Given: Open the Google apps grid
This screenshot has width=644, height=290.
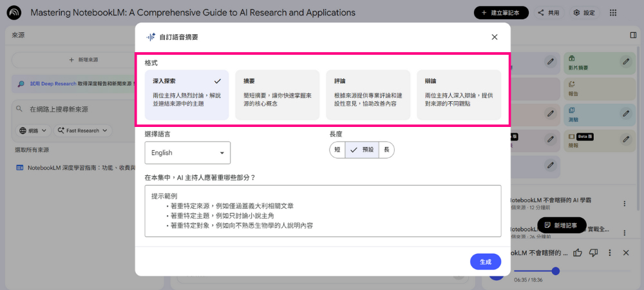Looking at the screenshot, I should [x=613, y=13].
